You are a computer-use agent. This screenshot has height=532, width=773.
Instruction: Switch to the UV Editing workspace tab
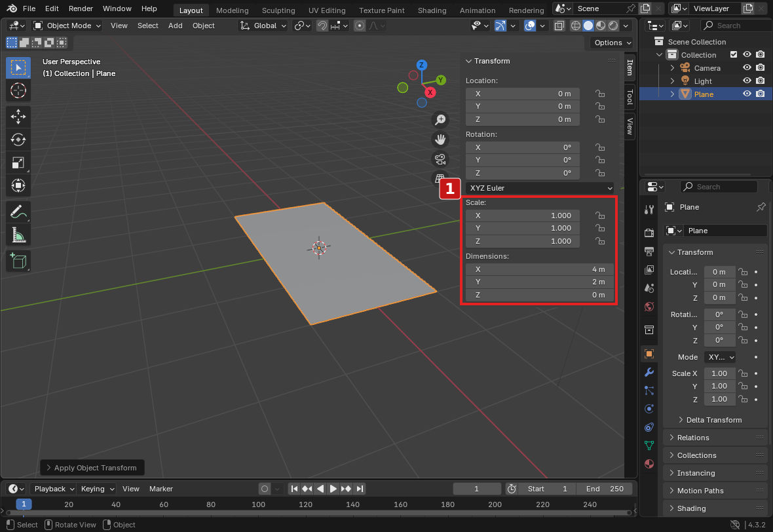(326, 10)
